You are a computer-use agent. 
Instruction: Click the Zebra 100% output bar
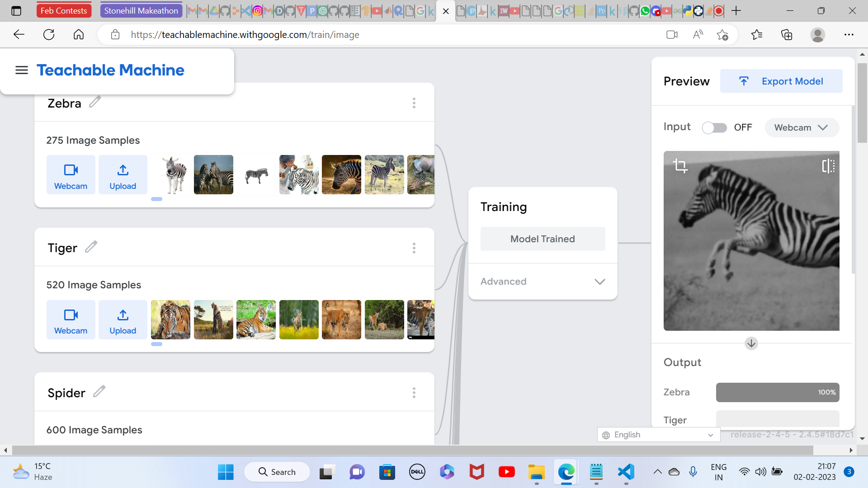778,392
